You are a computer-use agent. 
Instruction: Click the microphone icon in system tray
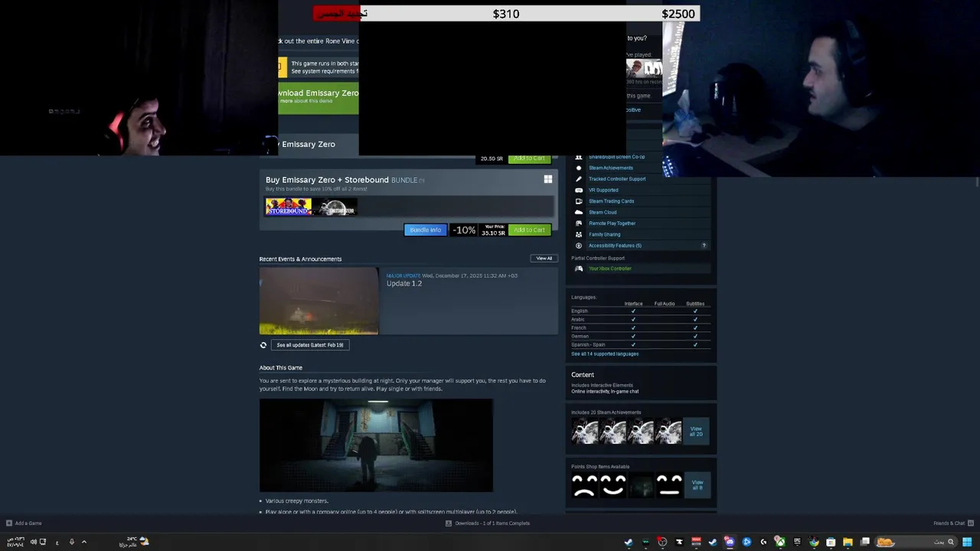(72, 542)
